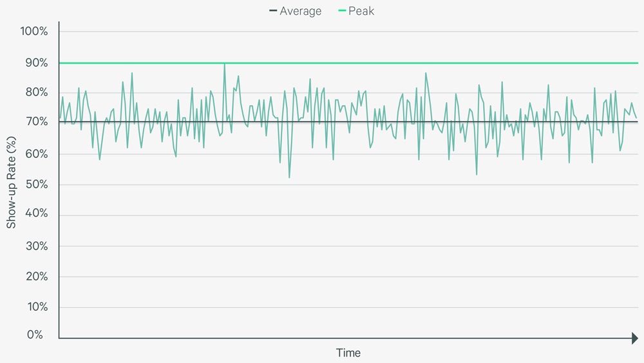This screenshot has height=363, width=644.
Task: Click the 90% y-axis label
Action: pyautogui.click(x=37, y=63)
